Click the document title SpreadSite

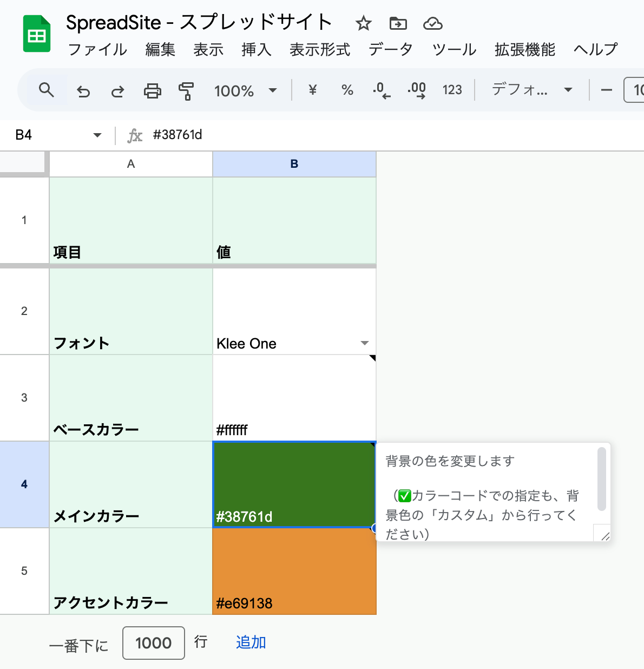[198, 23]
